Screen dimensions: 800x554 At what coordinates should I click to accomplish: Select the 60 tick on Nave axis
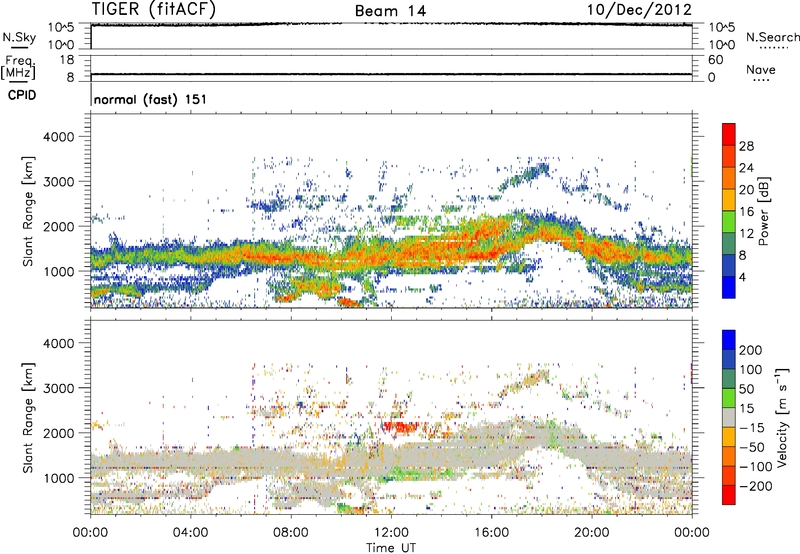(716, 60)
